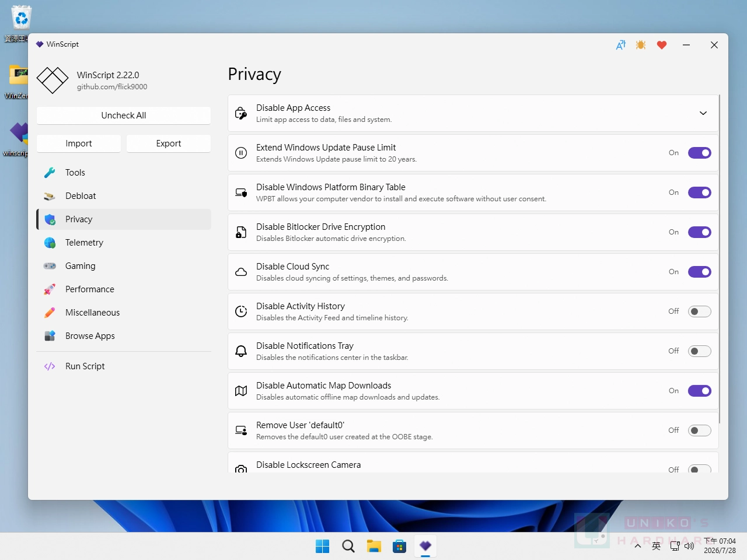Click the network icon in system tray

click(675, 546)
